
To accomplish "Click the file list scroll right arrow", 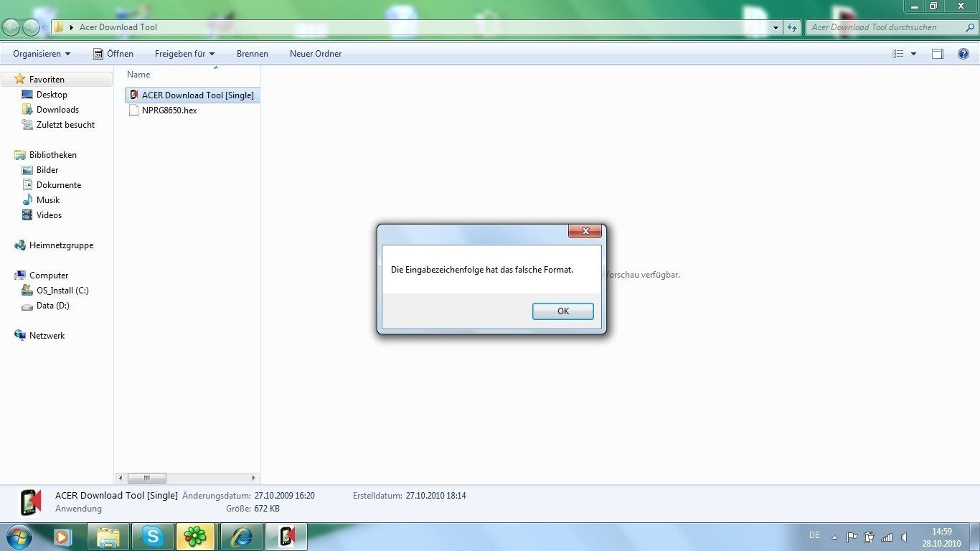I will coord(253,478).
